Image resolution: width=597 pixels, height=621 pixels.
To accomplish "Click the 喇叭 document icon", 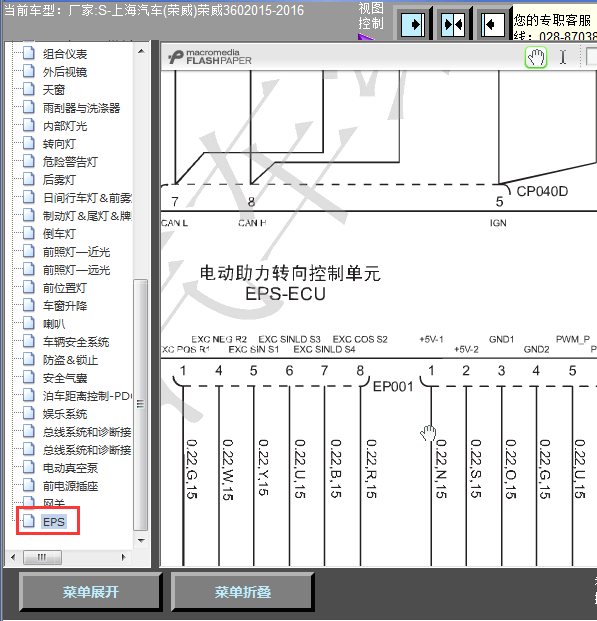I will pyautogui.click(x=29, y=323).
